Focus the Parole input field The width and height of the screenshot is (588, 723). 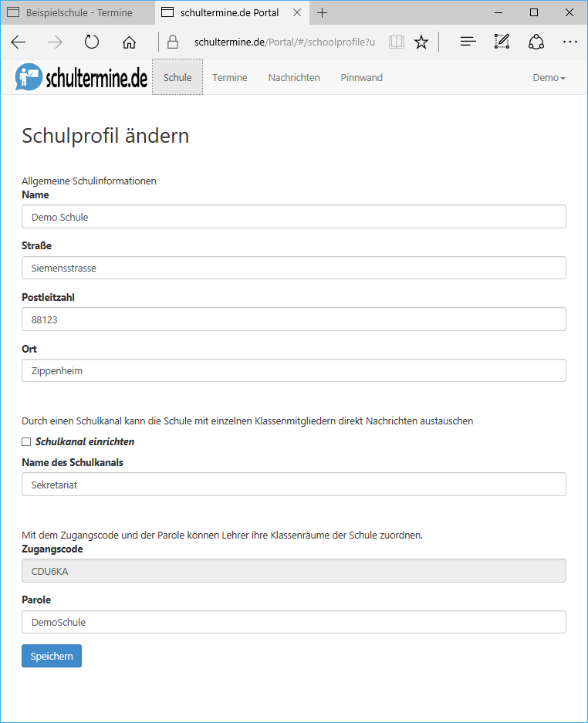[x=294, y=622]
